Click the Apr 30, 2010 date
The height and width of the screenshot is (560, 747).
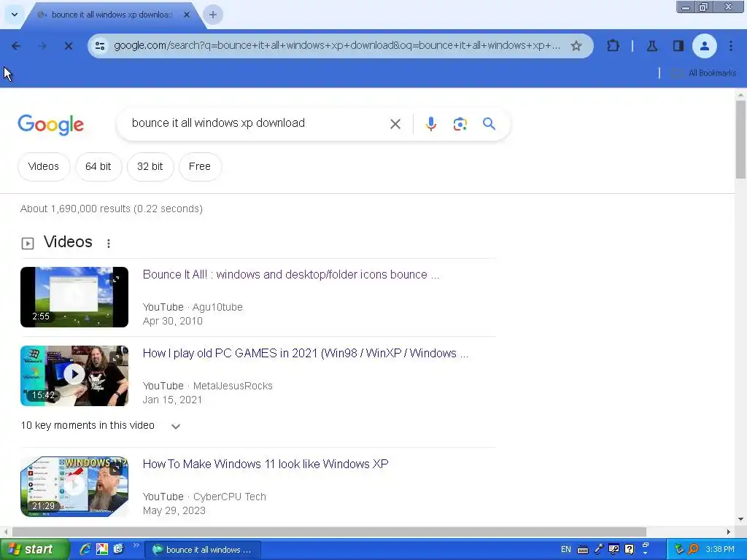pyautogui.click(x=172, y=322)
